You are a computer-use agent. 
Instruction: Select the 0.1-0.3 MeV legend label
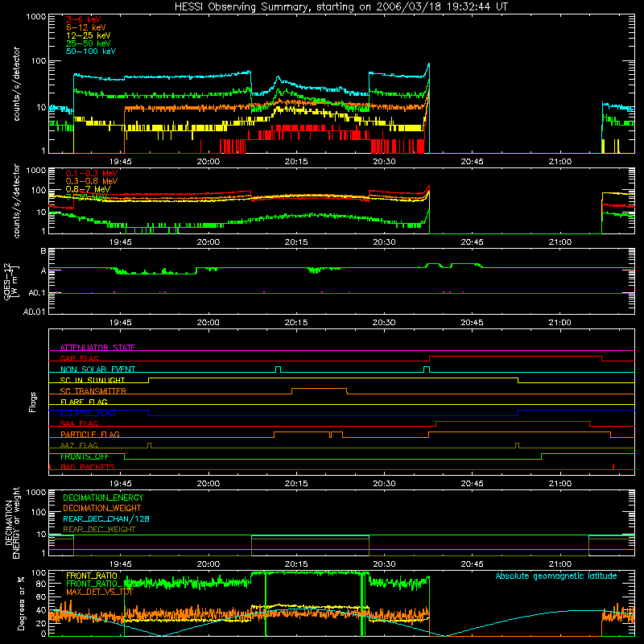(x=91, y=173)
